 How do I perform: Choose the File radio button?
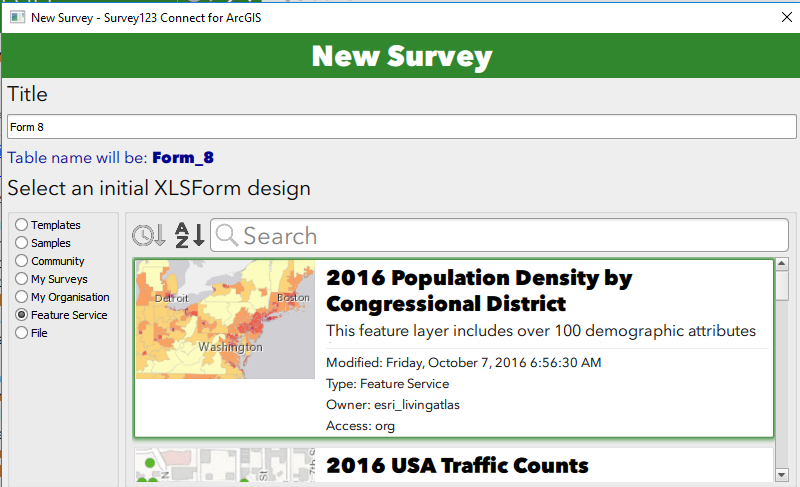(21, 333)
